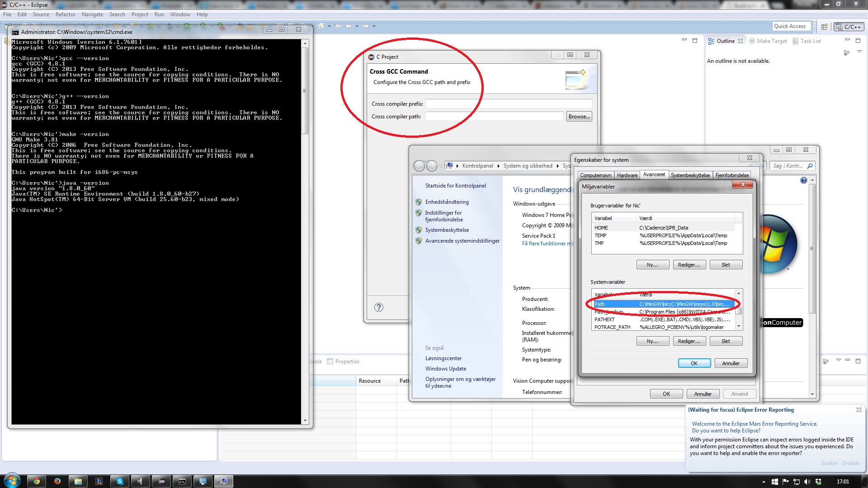Image resolution: width=868 pixels, height=488 pixels.
Task: Jump to the last edit location in the toolbar
Action: coord(338,26)
